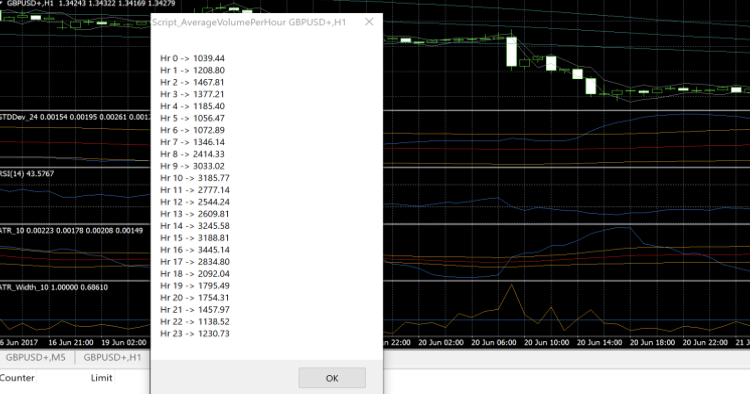Click the Hr 19 -> 1795.49 line
750x394 pixels.
(195, 285)
